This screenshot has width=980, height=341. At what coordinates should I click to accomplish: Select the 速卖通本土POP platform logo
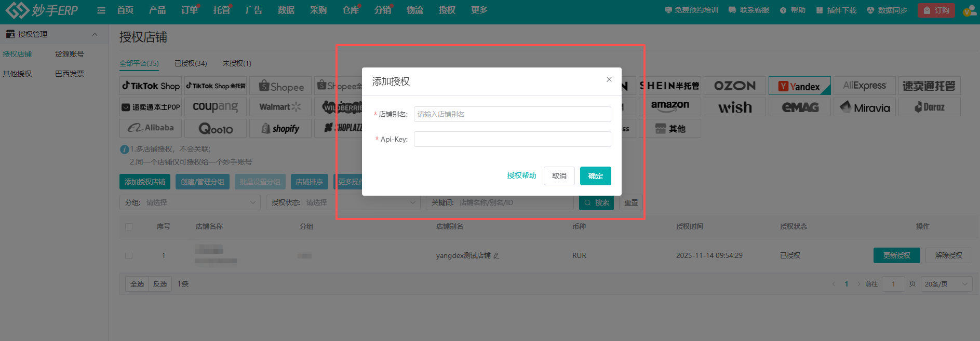151,107
